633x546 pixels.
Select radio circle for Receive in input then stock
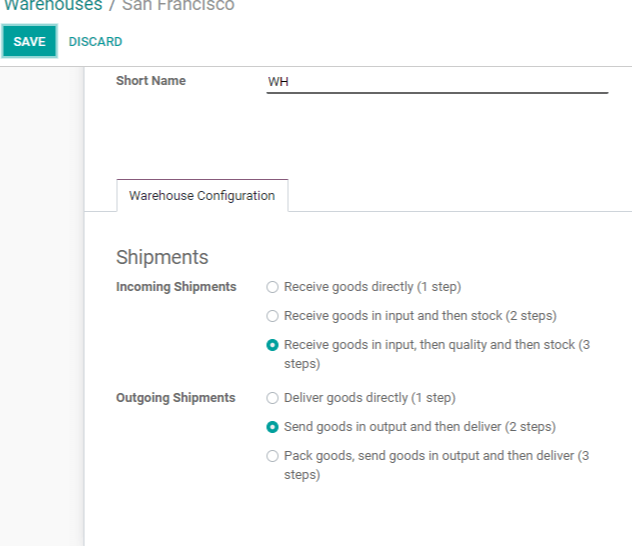pos(272,316)
